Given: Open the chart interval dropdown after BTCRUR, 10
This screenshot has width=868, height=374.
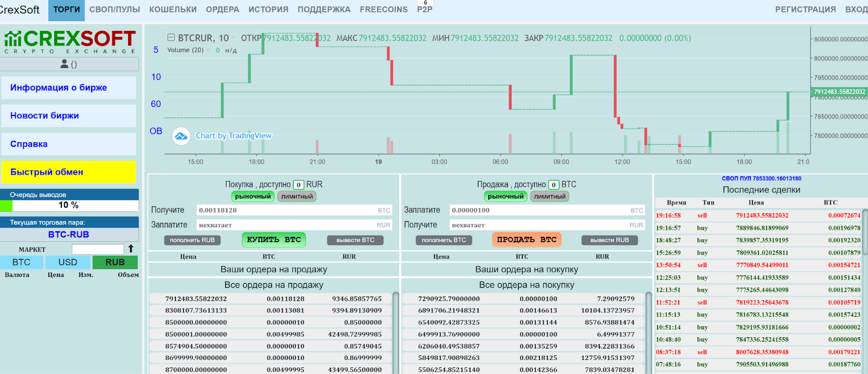Looking at the screenshot, I should [x=234, y=38].
